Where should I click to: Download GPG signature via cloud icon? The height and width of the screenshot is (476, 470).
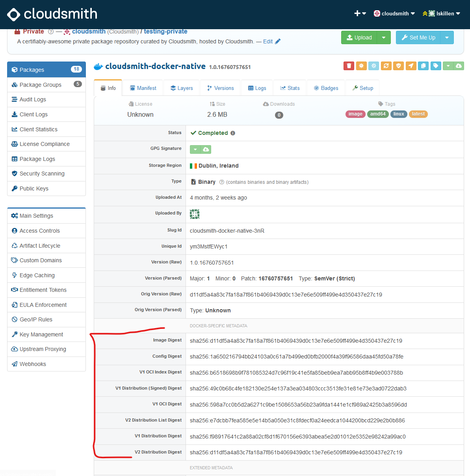(206, 149)
